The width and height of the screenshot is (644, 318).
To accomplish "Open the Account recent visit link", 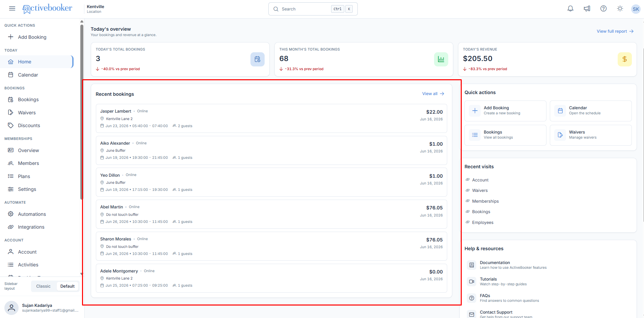I will [480, 180].
